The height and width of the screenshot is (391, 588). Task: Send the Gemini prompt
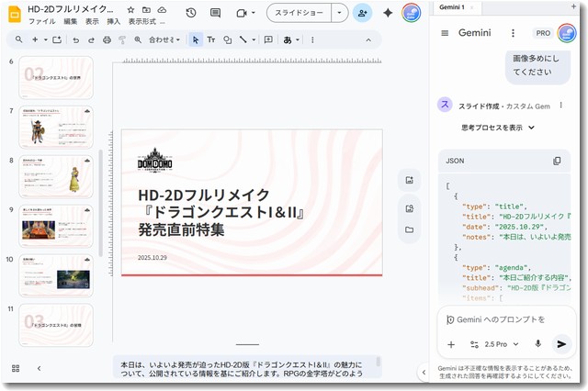click(562, 344)
